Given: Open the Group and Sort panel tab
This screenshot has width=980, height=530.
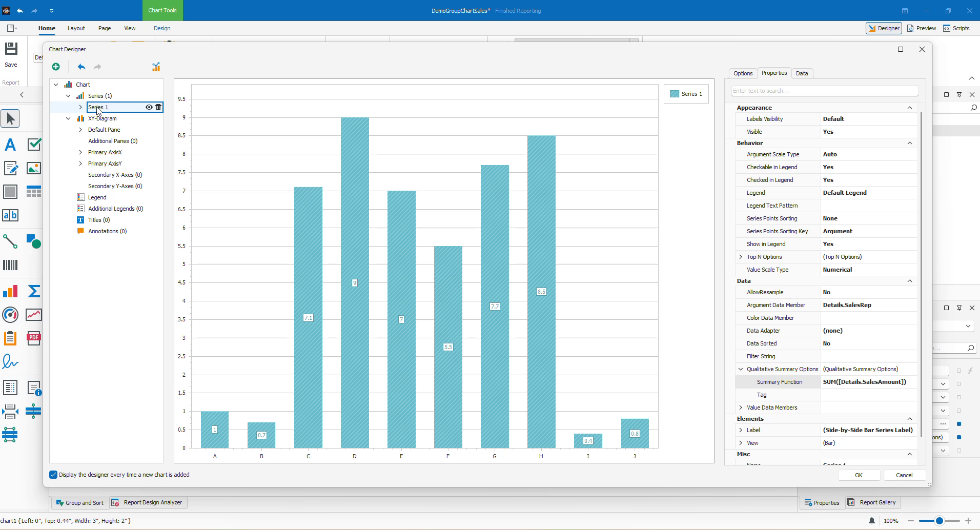Looking at the screenshot, I should click(80, 503).
